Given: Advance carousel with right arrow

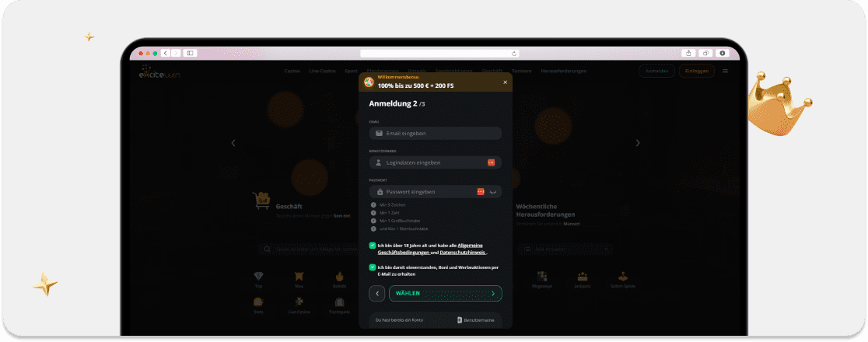Looking at the screenshot, I should (x=638, y=143).
